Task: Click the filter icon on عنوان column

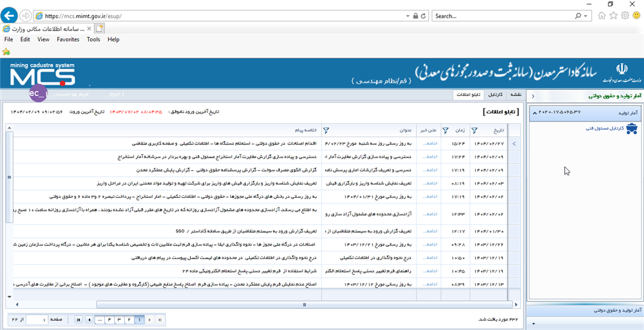Action: [x=325, y=130]
